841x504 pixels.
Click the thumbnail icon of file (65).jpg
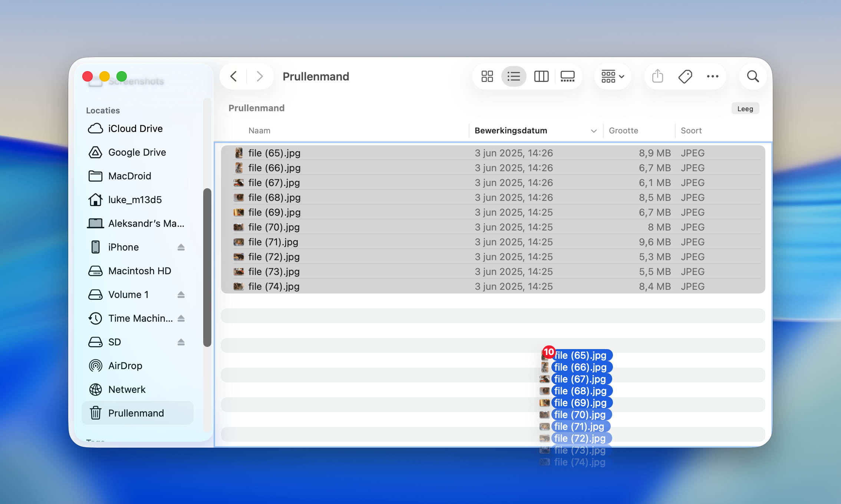[239, 153]
